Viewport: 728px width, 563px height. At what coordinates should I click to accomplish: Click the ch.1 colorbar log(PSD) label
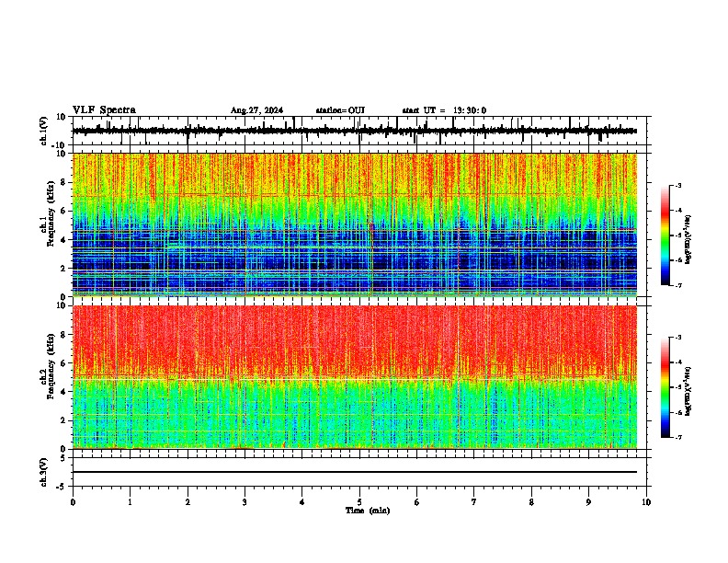(x=688, y=239)
